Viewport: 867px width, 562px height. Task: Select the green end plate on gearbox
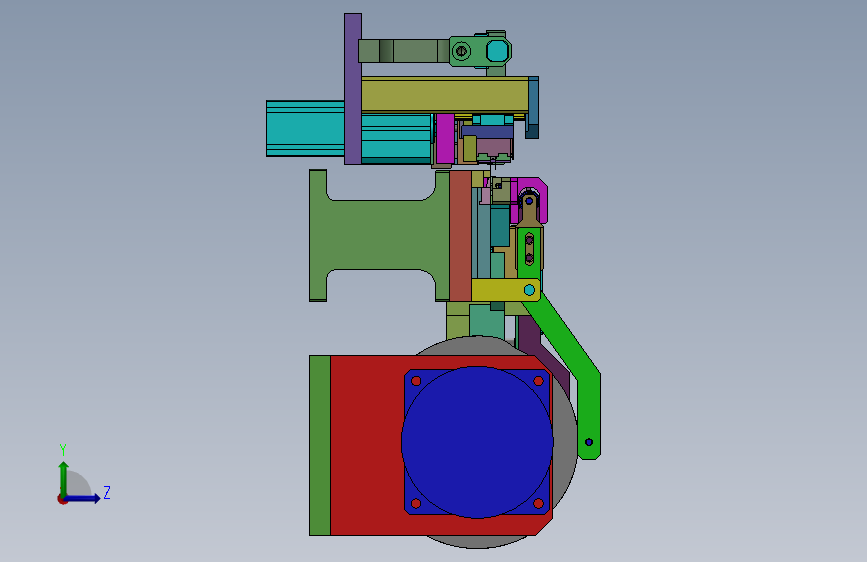[320, 445]
